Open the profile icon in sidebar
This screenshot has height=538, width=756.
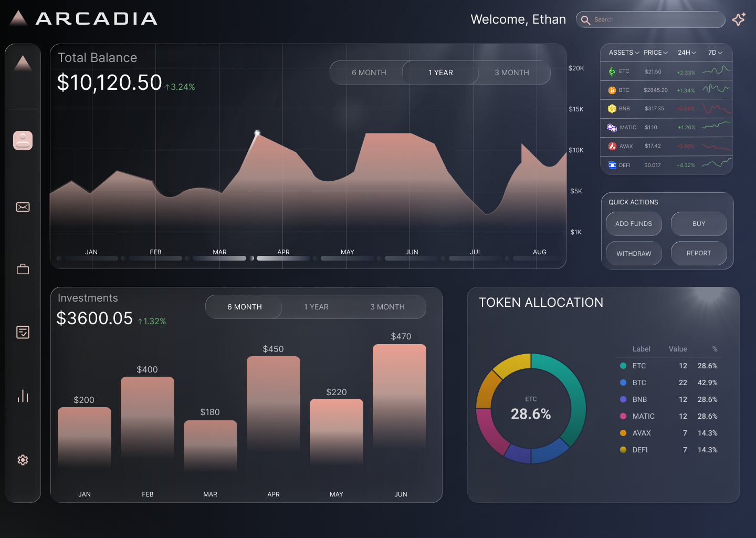23,140
